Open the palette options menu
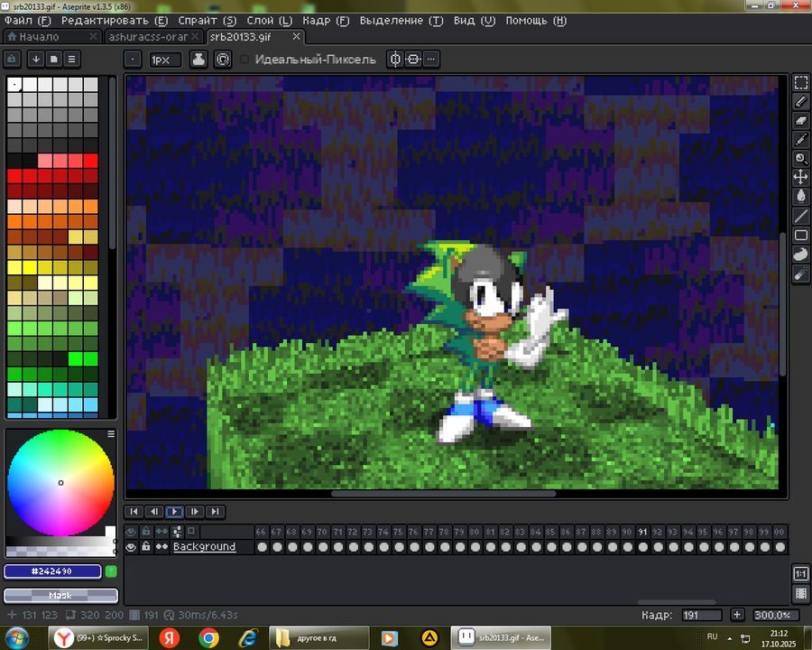 point(71,59)
